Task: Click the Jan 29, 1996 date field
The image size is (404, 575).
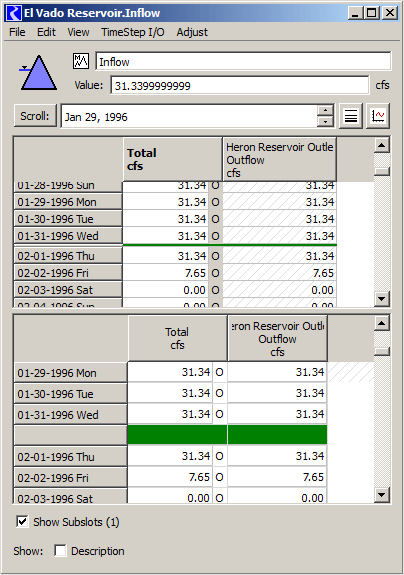Action: click(x=189, y=117)
